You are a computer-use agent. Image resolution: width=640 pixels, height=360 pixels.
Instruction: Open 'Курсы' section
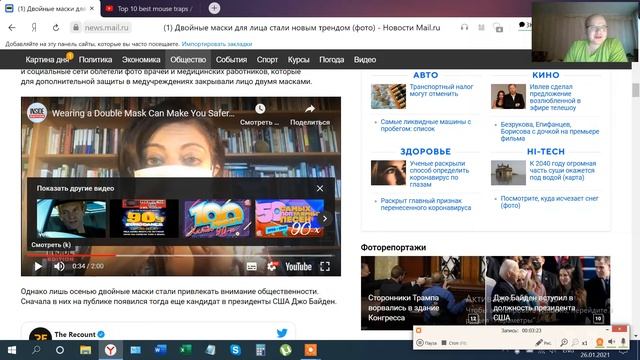pos(298,60)
